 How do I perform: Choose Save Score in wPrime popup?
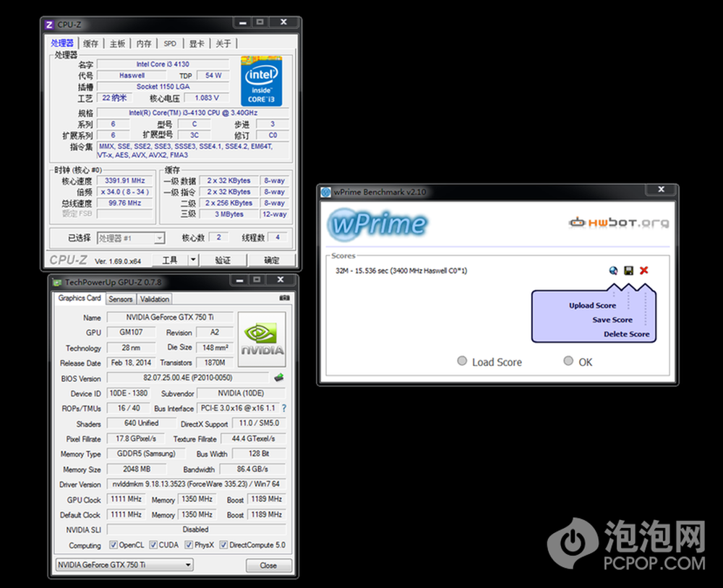(x=612, y=320)
